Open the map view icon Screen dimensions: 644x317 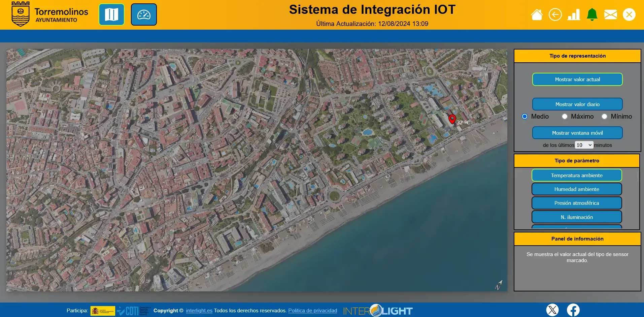click(x=111, y=14)
